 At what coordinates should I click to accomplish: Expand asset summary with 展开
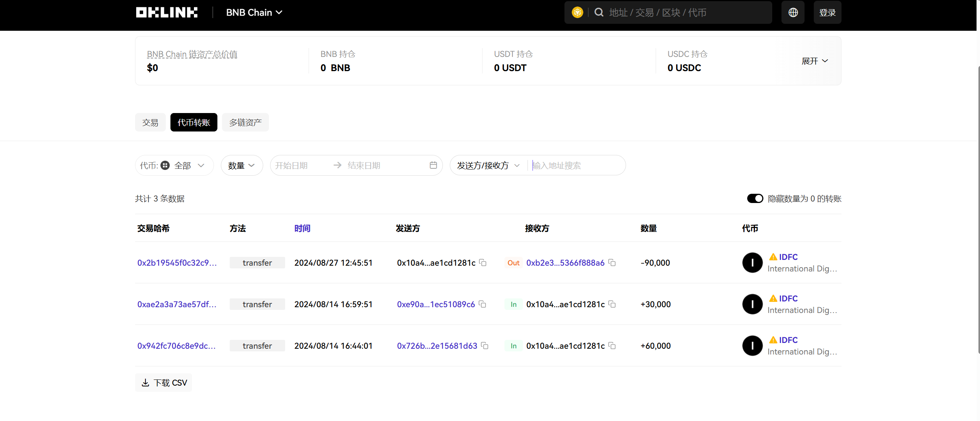(814, 61)
